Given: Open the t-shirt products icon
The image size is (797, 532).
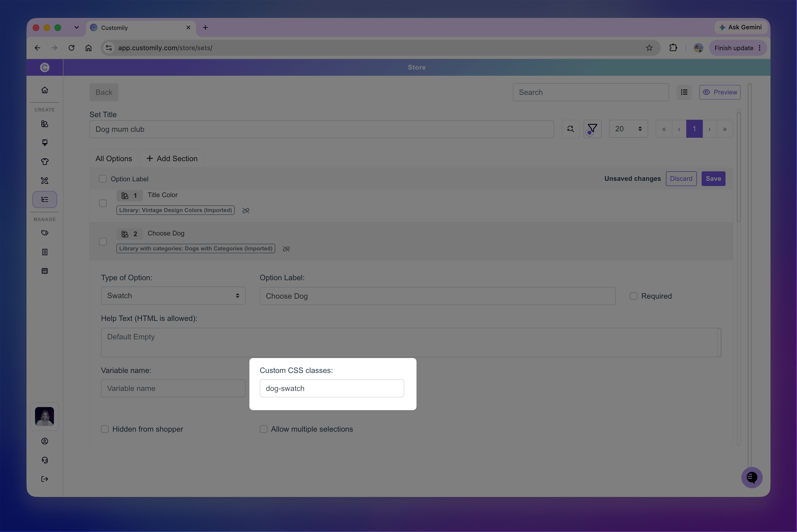Looking at the screenshot, I should point(44,161).
